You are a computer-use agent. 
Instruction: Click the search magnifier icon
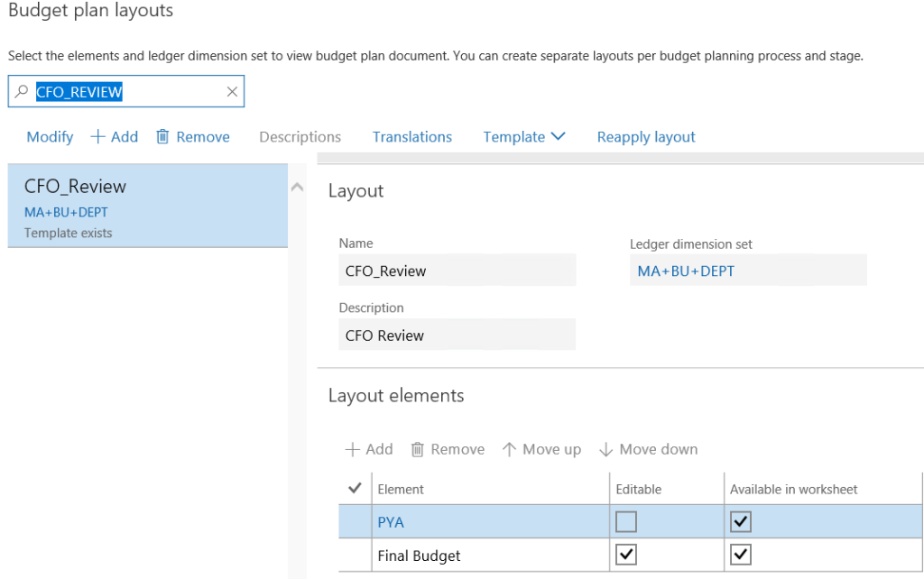point(20,91)
